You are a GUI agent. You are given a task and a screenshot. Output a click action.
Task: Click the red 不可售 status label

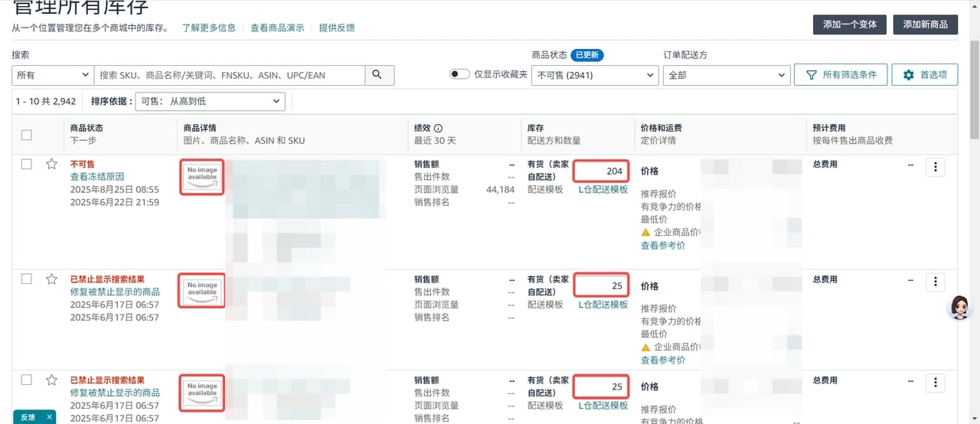83,164
